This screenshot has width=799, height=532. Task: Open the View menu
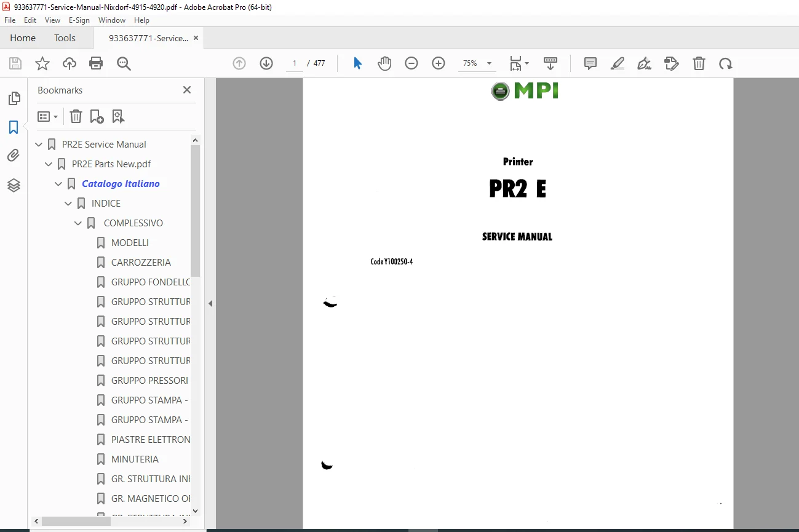tap(52, 20)
